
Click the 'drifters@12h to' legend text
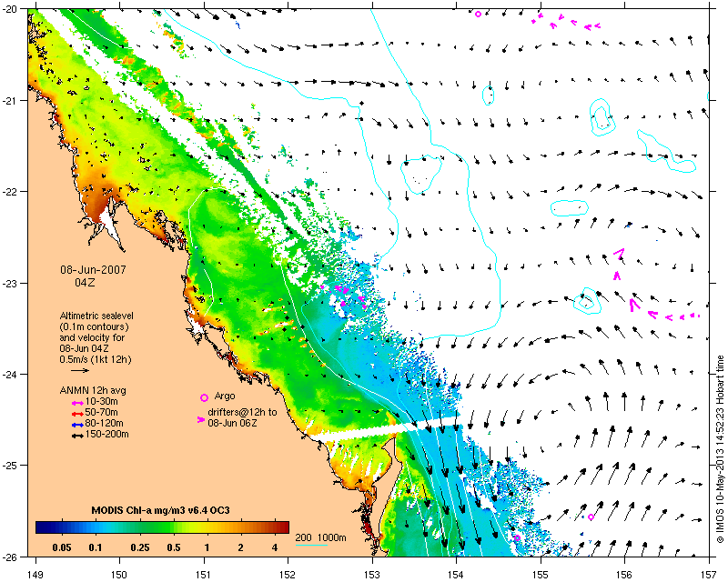coord(242,412)
